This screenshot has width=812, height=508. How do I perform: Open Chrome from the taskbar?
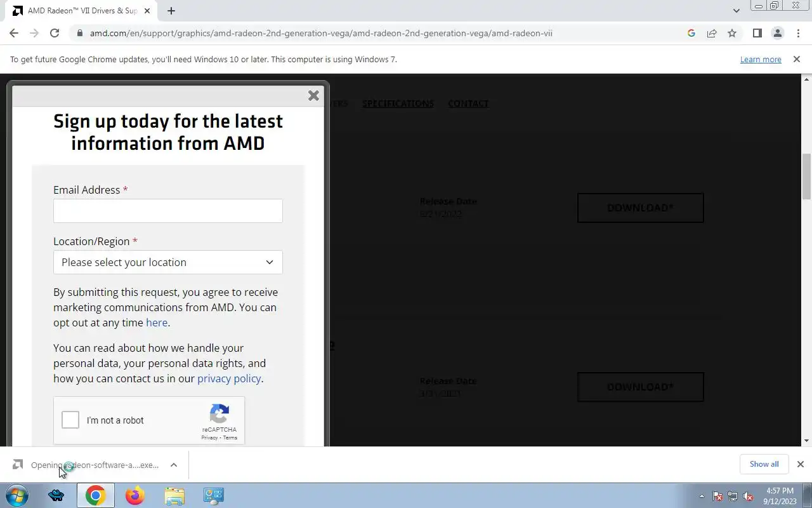point(96,495)
